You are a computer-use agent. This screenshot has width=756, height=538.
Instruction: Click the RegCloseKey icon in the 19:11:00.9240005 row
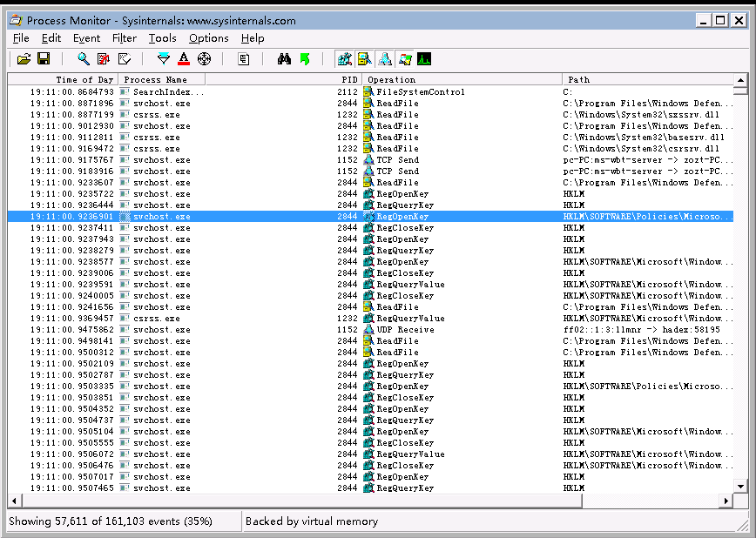[368, 295]
